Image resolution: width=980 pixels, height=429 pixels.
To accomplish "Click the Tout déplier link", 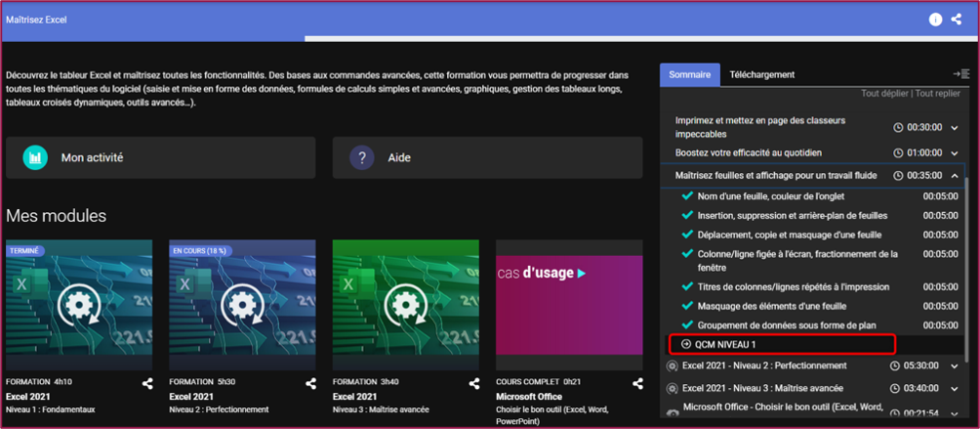I will (884, 93).
